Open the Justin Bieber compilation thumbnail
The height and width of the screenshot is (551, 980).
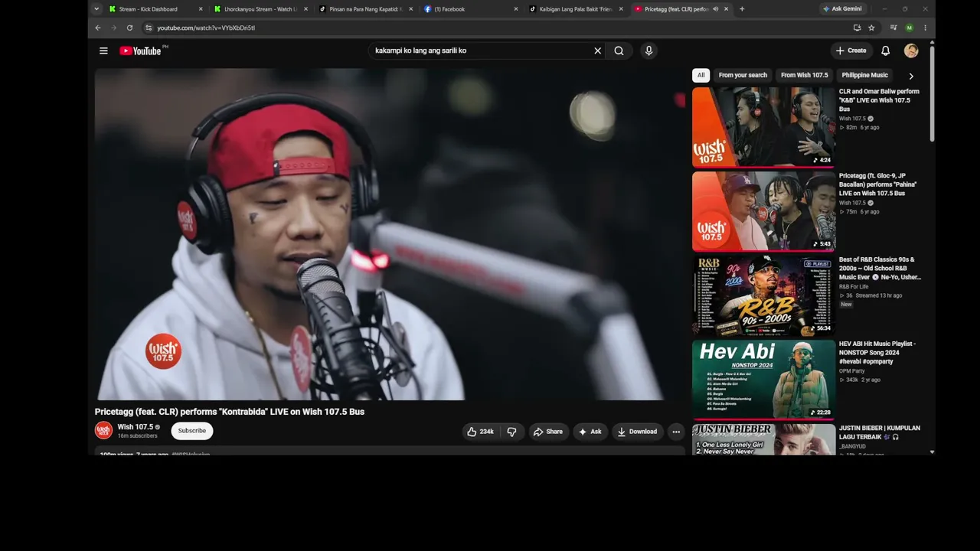pos(763,439)
